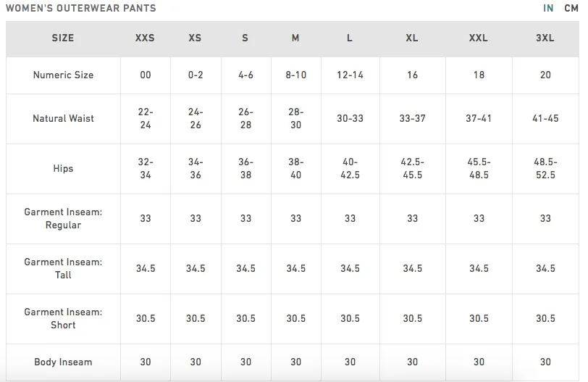
Task: Select the Garment Inseam: Regular label
Action: click(63, 218)
